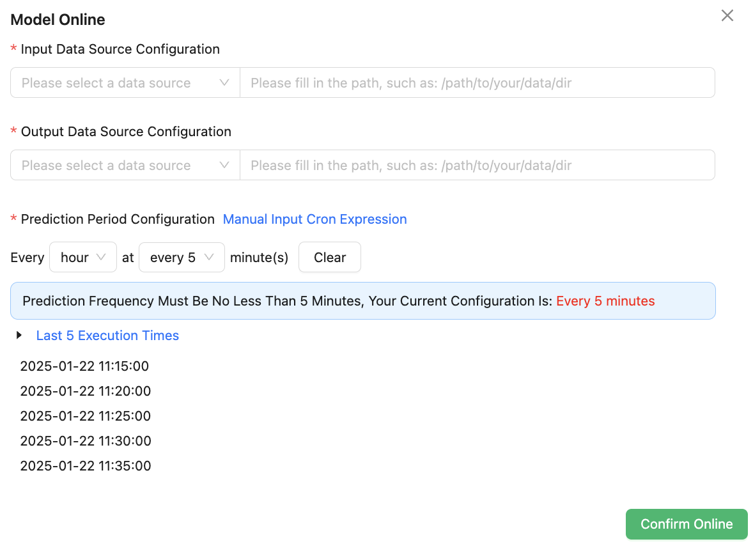Select the 11:25:00 execution time entry
This screenshot has width=753, height=560.
(x=85, y=416)
